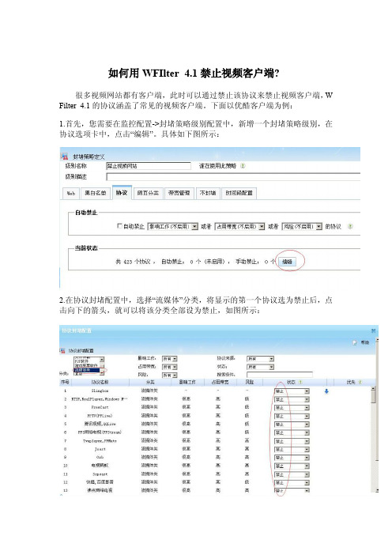
Task: Open the status dropdown for Slingbox row
Action: pyautogui.click(x=292, y=391)
